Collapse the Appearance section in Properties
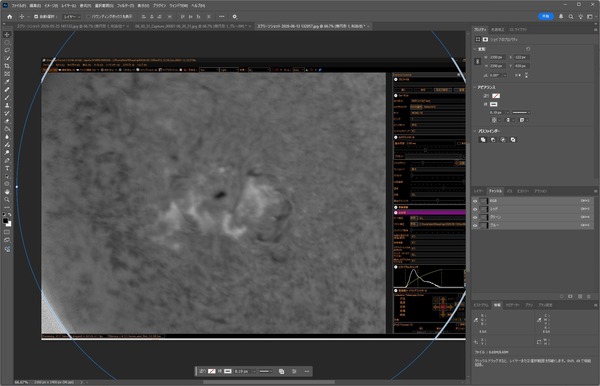This screenshot has width=600, height=386. [x=475, y=88]
